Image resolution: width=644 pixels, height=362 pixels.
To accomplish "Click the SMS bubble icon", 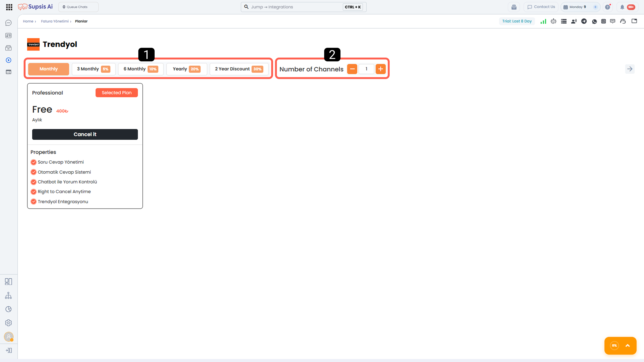I will pos(612,21).
